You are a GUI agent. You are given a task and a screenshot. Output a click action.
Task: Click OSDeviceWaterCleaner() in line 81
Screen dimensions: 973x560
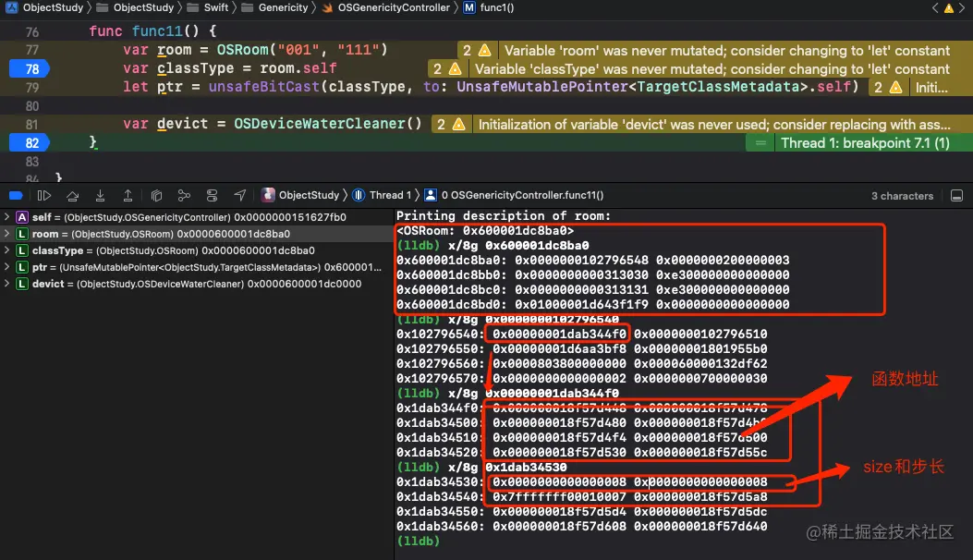click(x=328, y=124)
